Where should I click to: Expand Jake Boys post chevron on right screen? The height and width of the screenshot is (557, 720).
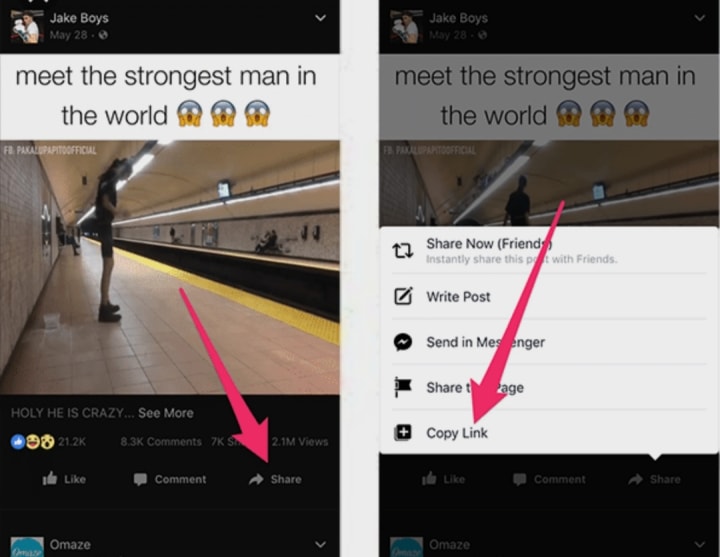pyautogui.click(x=699, y=18)
